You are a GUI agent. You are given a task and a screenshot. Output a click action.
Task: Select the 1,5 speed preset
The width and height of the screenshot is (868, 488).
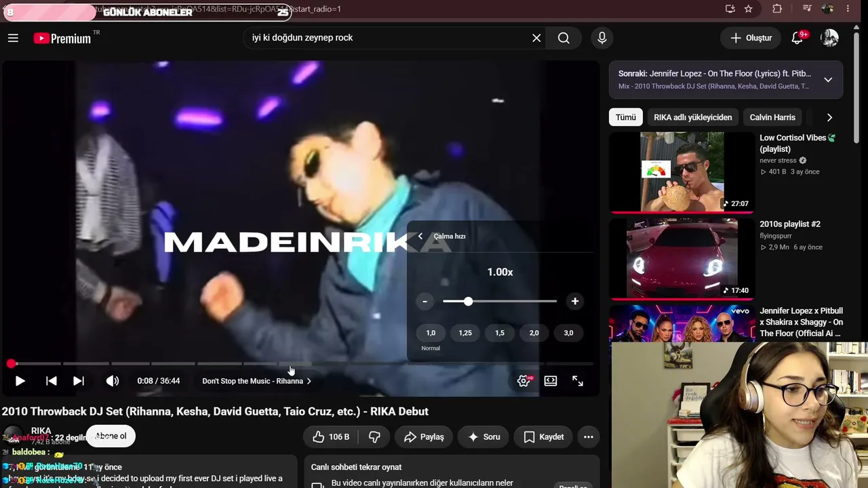point(500,333)
